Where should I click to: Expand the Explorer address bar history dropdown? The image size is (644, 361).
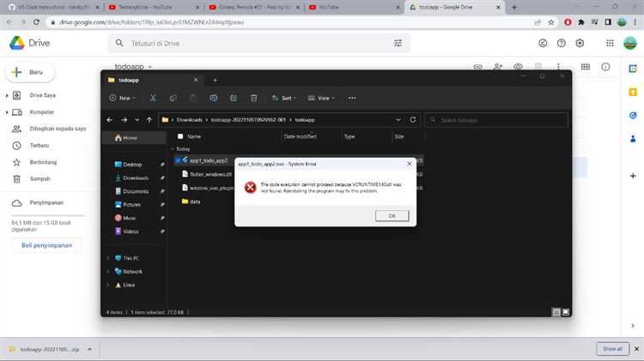coord(398,120)
